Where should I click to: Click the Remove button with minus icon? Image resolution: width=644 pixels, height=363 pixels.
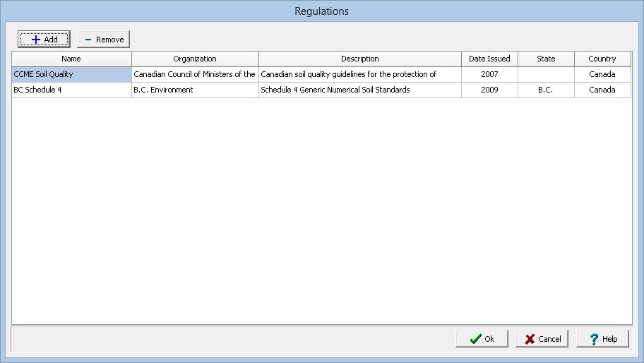click(104, 40)
